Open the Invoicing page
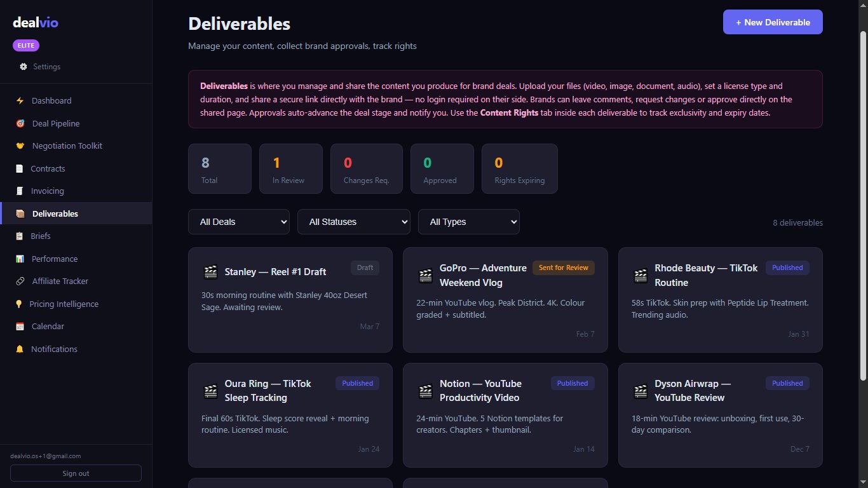This screenshot has height=488, width=868. [48, 191]
